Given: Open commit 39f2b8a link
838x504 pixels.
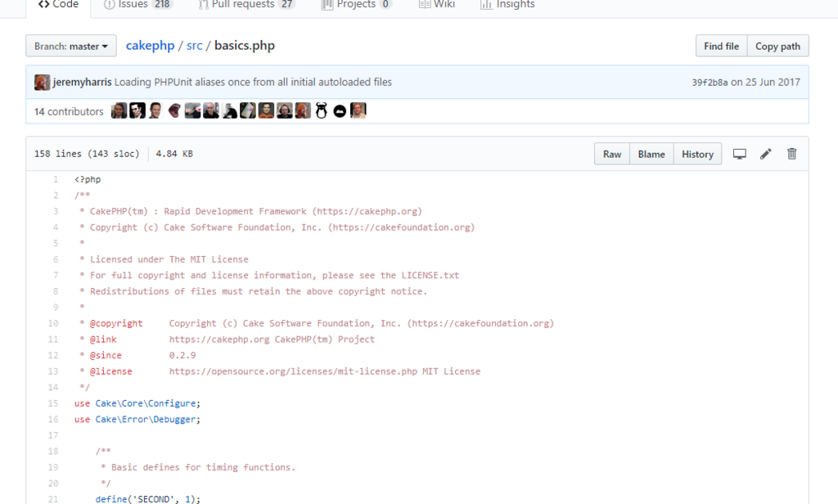Looking at the screenshot, I should 710,83.
